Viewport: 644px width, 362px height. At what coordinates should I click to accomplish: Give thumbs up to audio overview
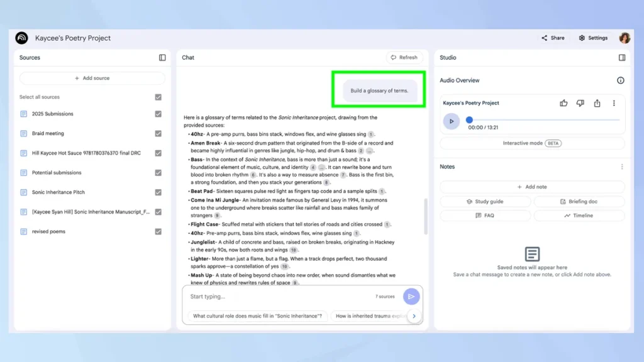click(x=563, y=103)
